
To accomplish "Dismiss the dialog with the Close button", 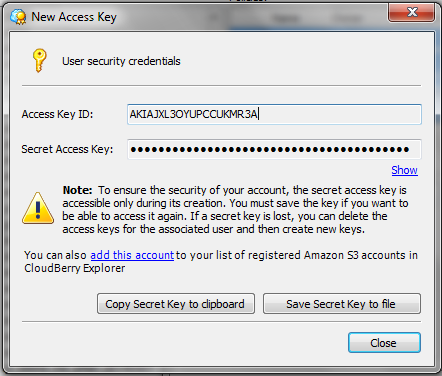I will (x=384, y=343).
